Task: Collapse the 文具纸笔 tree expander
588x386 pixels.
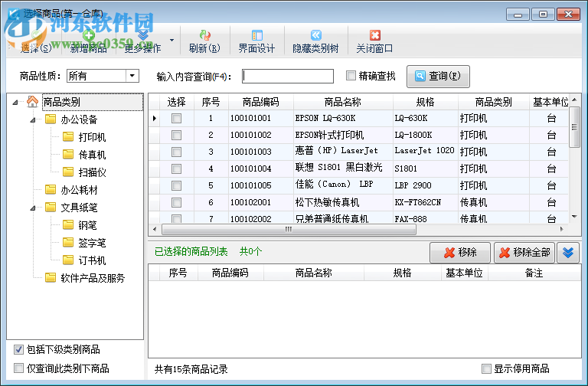Action: pyautogui.click(x=33, y=208)
